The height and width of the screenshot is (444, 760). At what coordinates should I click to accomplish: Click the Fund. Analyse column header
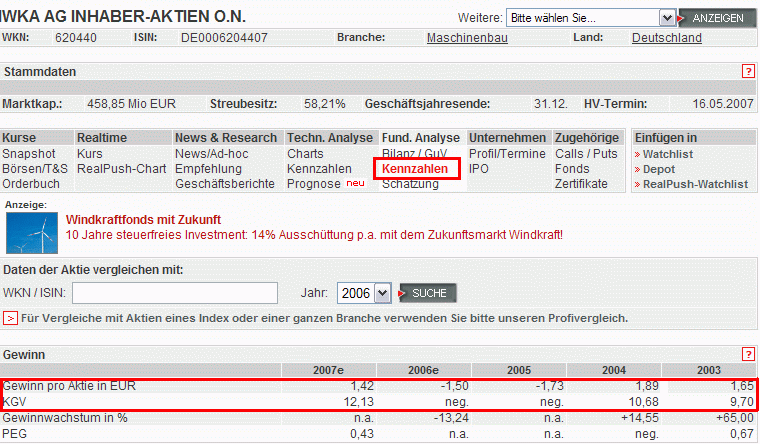point(421,138)
